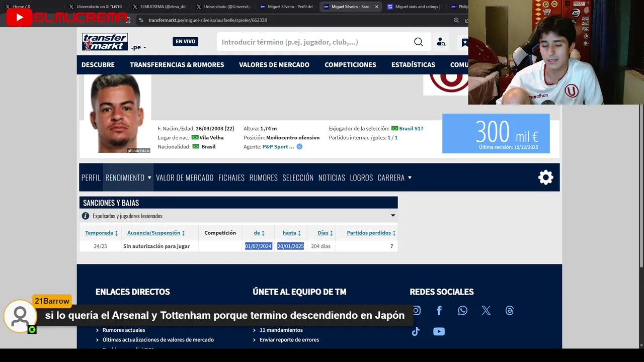Open the P&P Sport agent link
Screen dimensions: 644x362
coord(278,147)
